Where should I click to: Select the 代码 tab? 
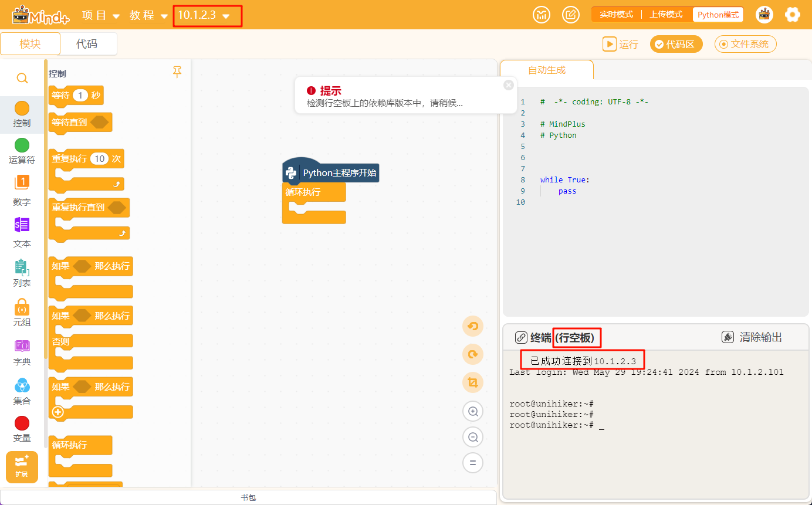[87, 43]
